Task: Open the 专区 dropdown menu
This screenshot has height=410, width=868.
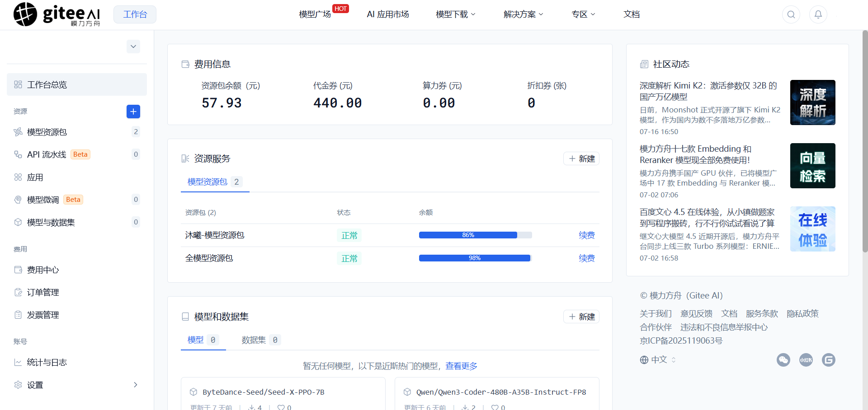Action: click(583, 14)
